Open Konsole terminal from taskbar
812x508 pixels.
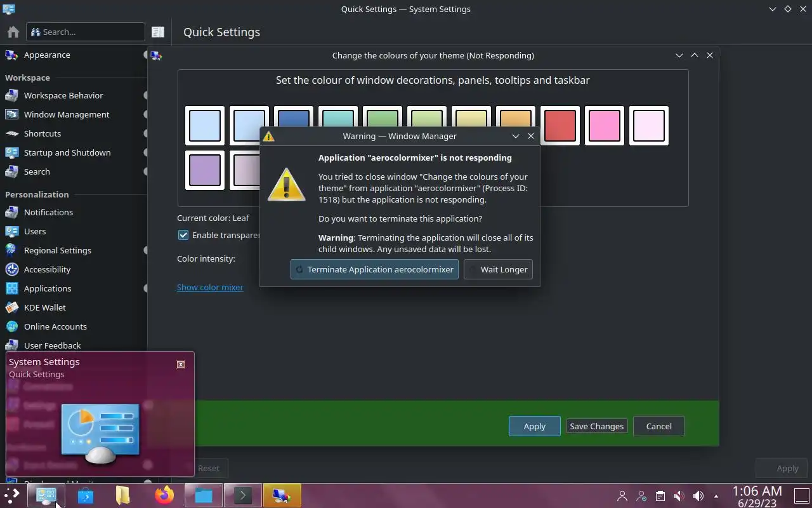click(x=243, y=495)
